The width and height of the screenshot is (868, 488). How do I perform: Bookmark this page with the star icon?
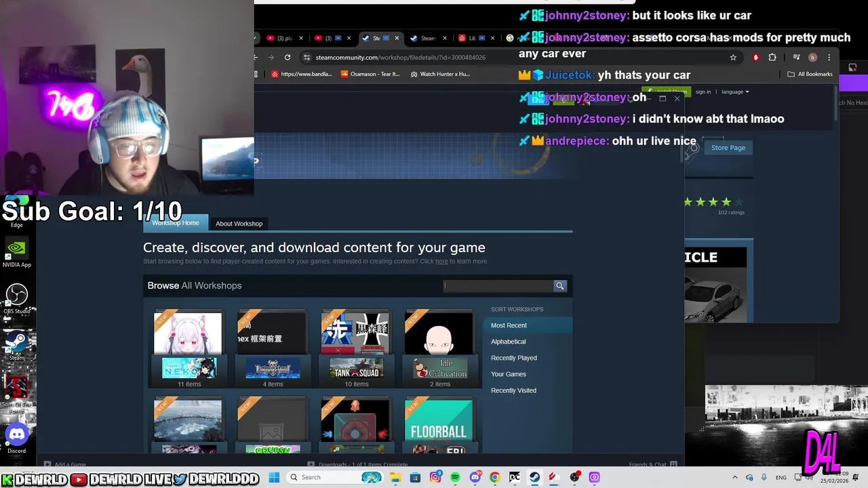coord(733,58)
